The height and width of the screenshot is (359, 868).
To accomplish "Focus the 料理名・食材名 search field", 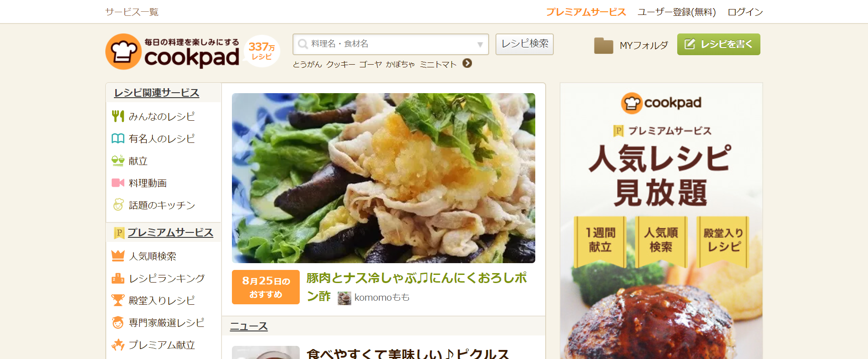I will point(391,44).
